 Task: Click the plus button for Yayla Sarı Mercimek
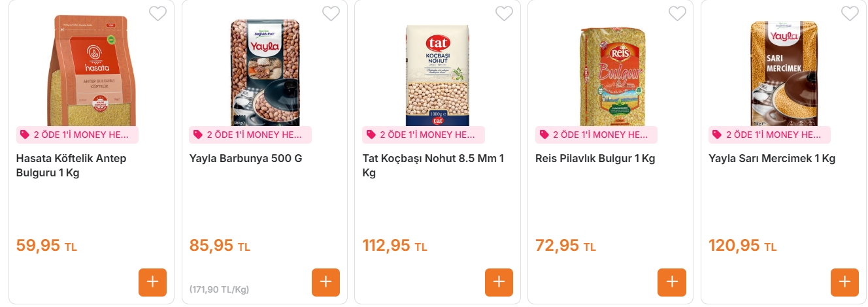pos(844,282)
